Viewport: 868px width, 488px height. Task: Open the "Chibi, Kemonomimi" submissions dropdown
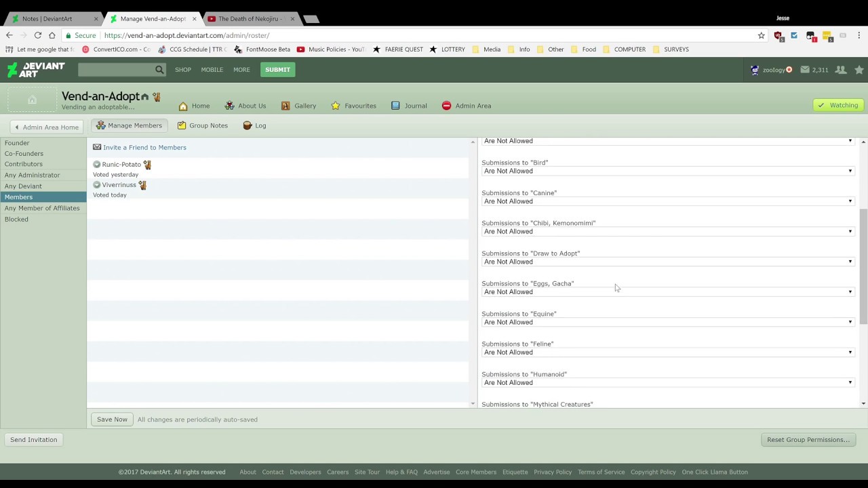pyautogui.click(x=667, y=231)
